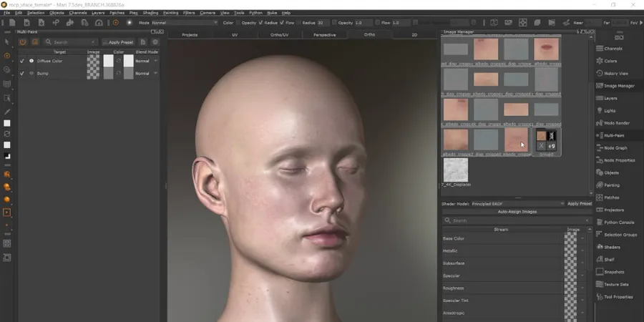
Task: Click the settings gear in Multi-Paint panel
Action: click(155, 42)
